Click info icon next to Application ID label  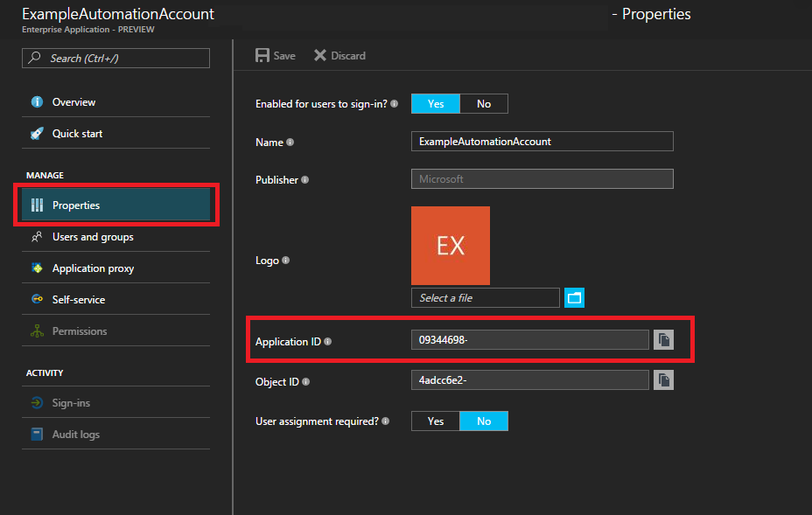click(328, 342)
